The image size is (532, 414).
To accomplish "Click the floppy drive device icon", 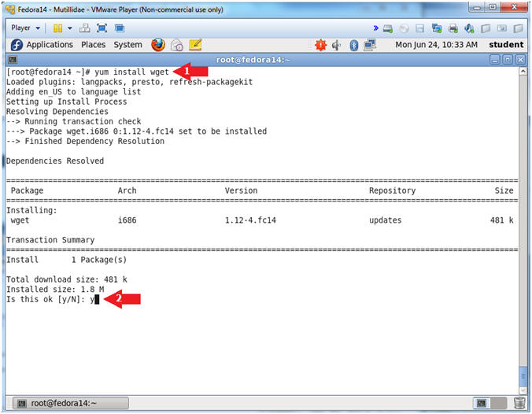I will pos(420,28).
